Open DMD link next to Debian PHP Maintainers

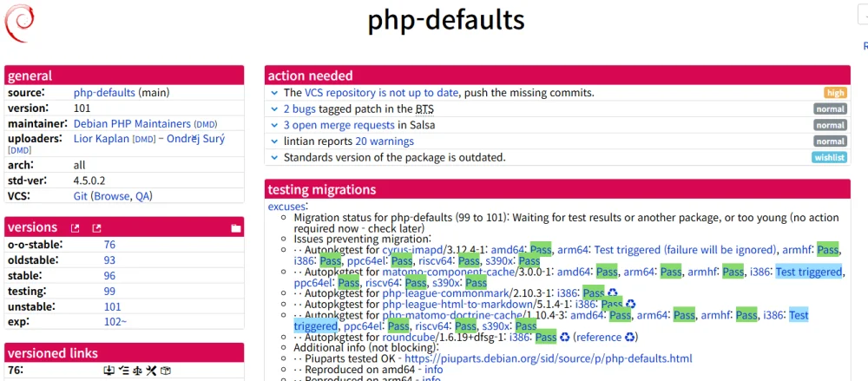pos(205,124)
